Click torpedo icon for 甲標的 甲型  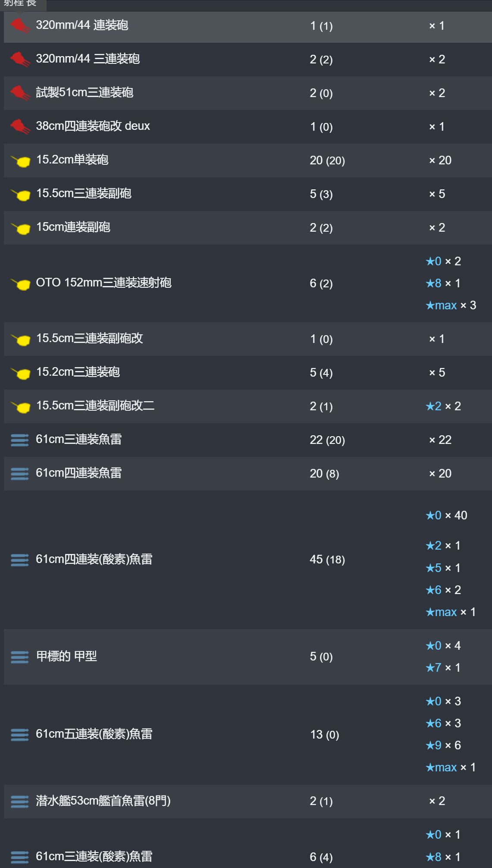pos(20,657)
